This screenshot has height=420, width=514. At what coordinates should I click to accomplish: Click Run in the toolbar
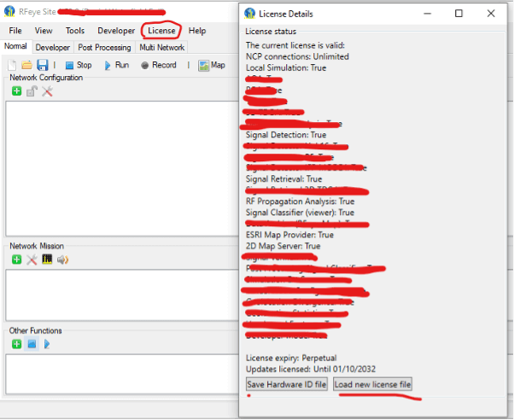(117, 65)
